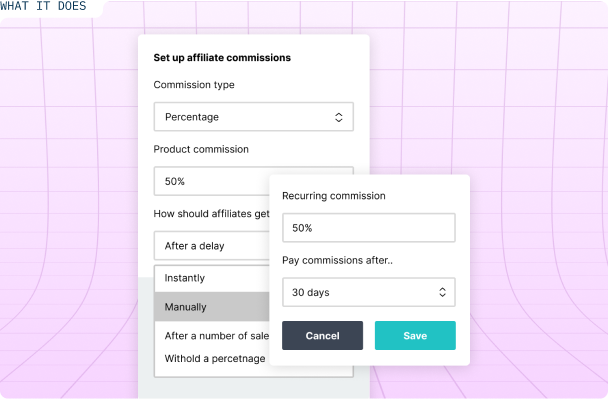
Task: Open the 30 days delay dropdown
Action: (369, 292)
